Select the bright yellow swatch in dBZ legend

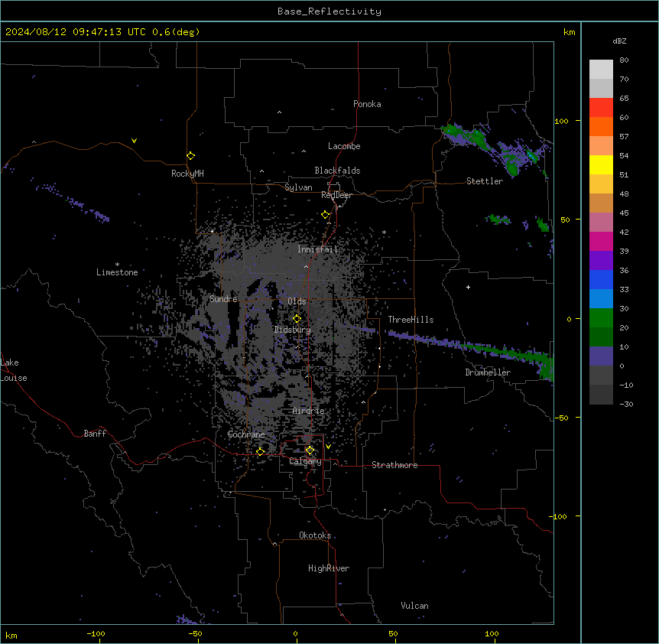click(601, 164)
